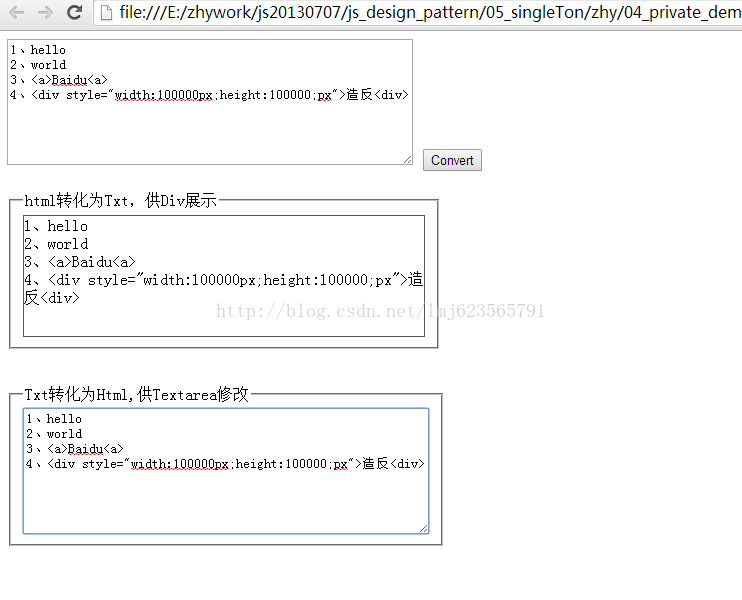Viewport: 742px width, 600px height.
Task: Grab the top textarea resize handle
Action: tap(407, 159)
